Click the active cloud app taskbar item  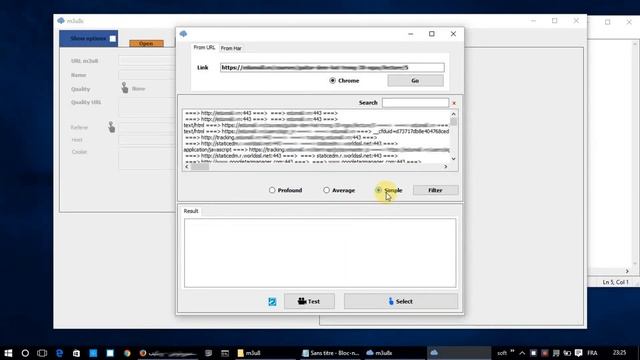pos(459,353)
